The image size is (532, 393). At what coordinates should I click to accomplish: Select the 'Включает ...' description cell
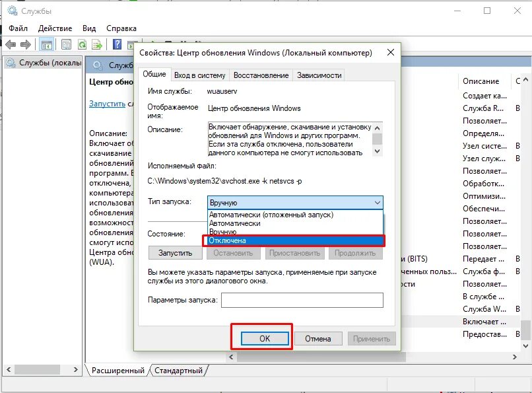tap(485, 322)
